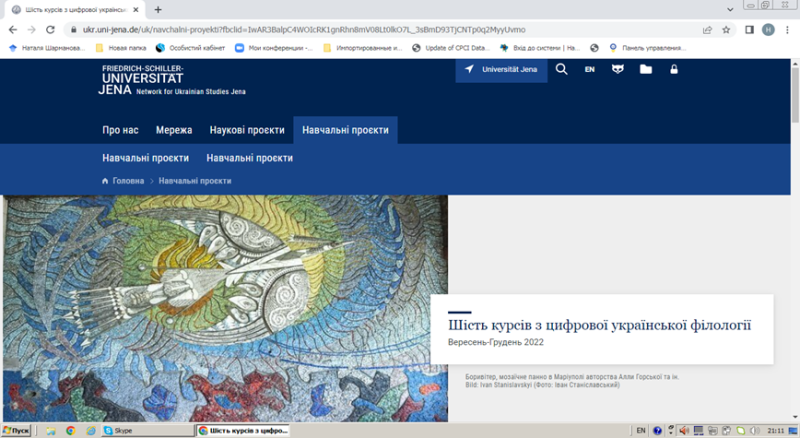Click the breadcrumb home icon
Image resolution: width=800 pixels, height=438 pixels.
(x=105, y=181)
